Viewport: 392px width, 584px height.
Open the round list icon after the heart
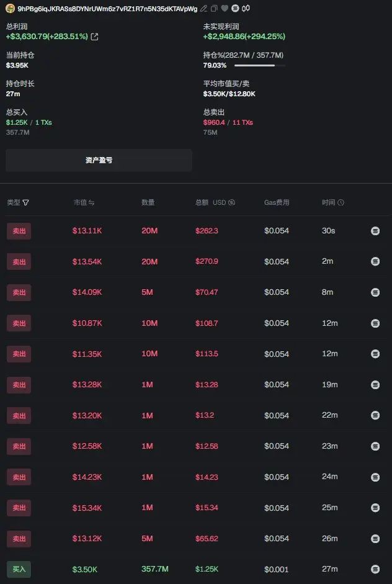tap(235, 9)
